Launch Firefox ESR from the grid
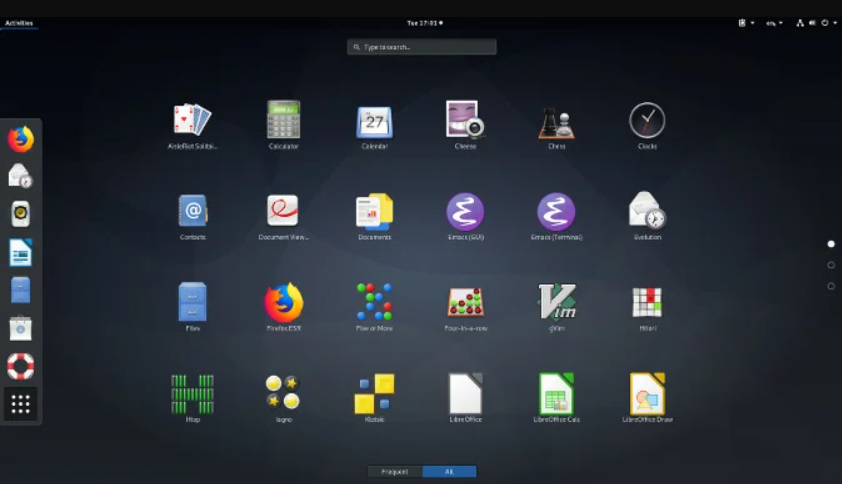 click(284, 307)
